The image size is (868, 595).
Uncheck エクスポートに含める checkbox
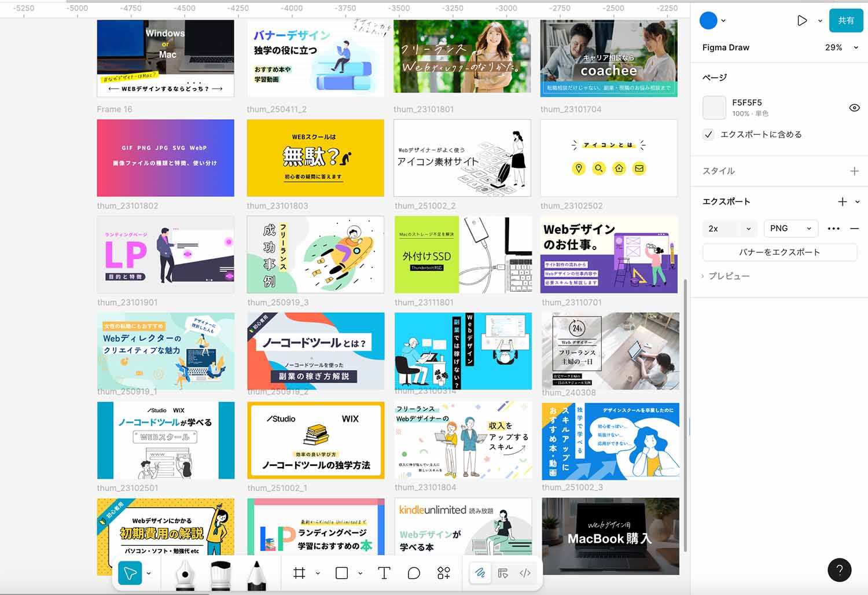click(x=709, y=134)
